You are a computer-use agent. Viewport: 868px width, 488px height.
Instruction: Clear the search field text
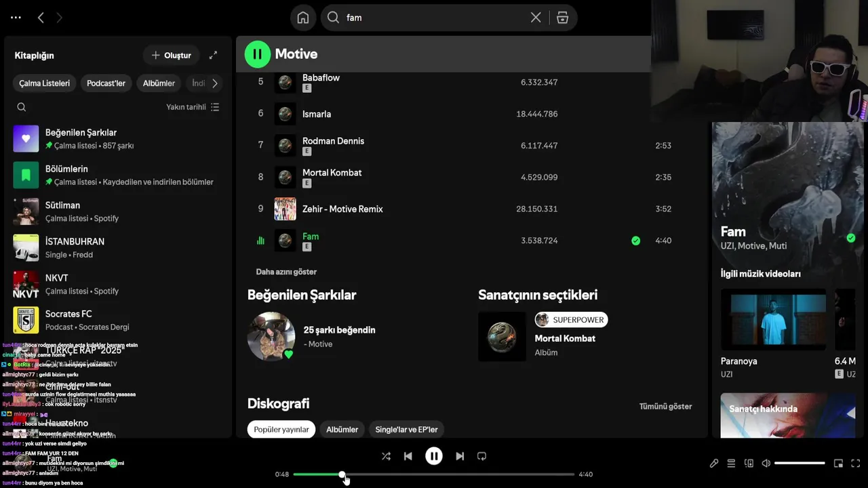click(536, 18)
